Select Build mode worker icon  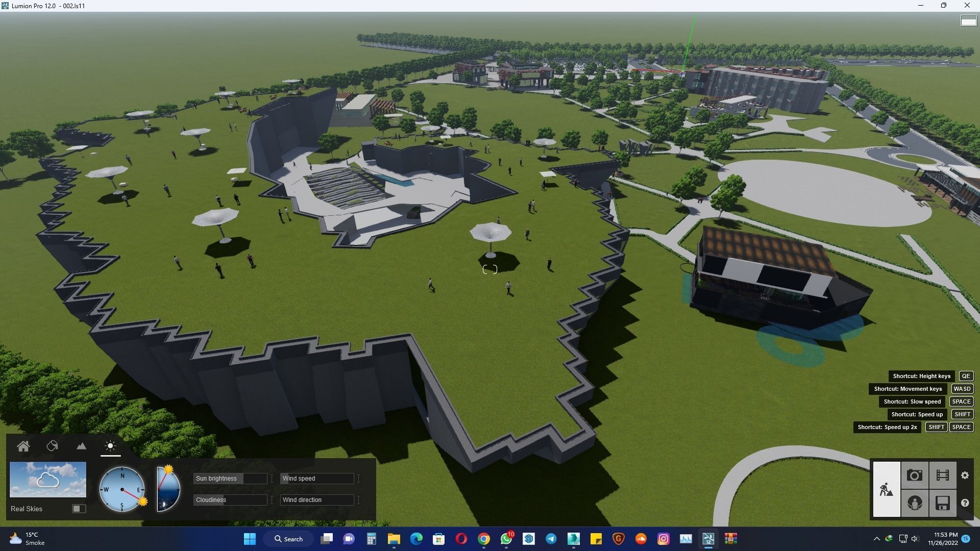point(886,489)
